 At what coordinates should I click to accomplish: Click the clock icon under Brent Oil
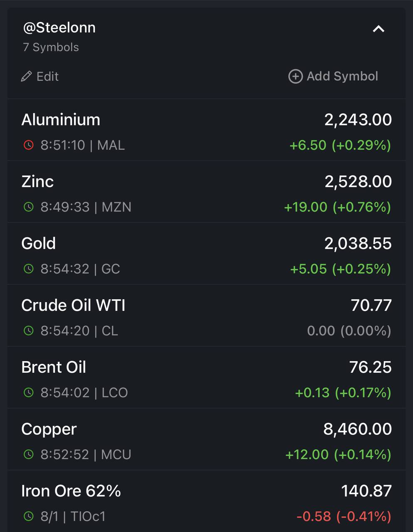28,392
